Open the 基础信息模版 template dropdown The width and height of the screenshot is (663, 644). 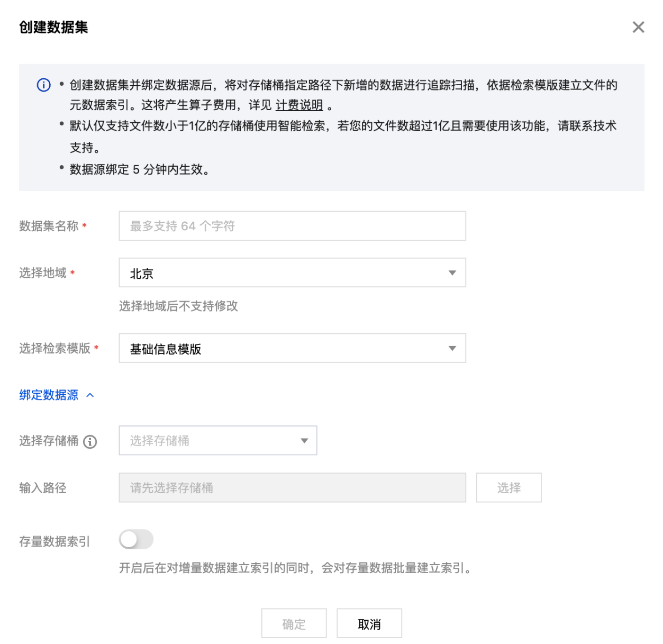pyautogui.click(x=292, y=348)
